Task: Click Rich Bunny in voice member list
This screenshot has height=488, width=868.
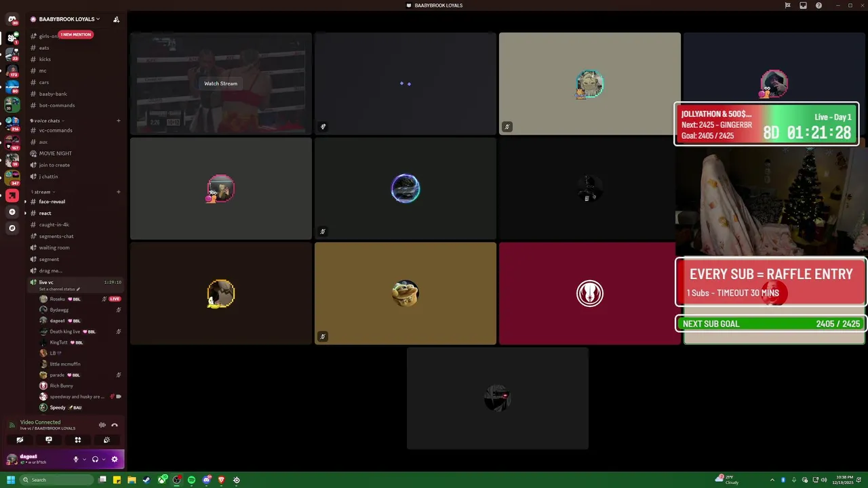Action: click(x=80, y=386)
